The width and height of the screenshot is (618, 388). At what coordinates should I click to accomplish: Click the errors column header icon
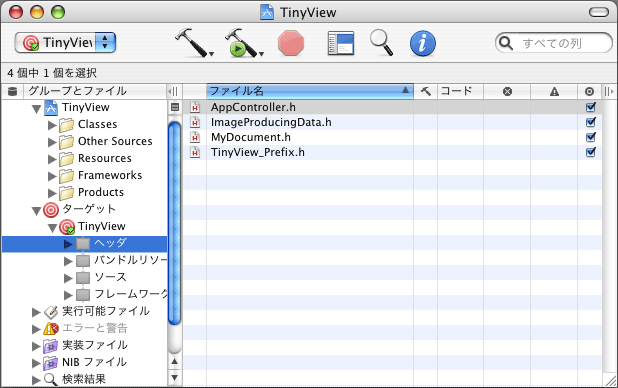coord(507,91)
